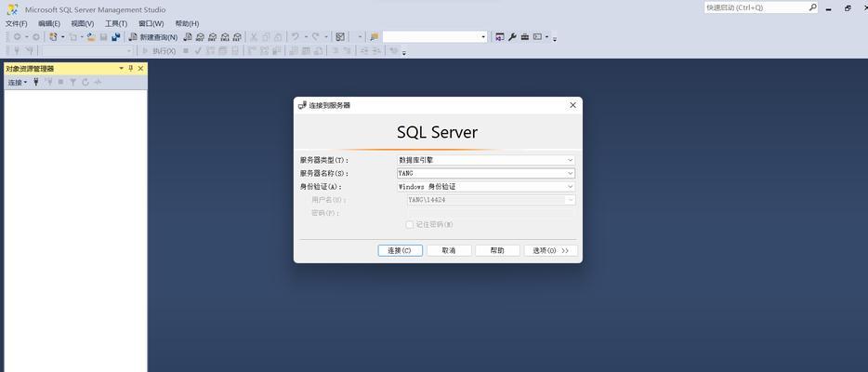868x372 pixels.
Task: Click the Open File folder icon
Action: (x=91, y=37)
